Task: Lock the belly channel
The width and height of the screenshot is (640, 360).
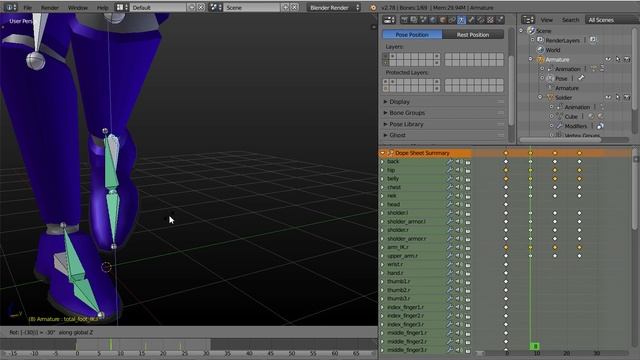Action: pos(468,179)
